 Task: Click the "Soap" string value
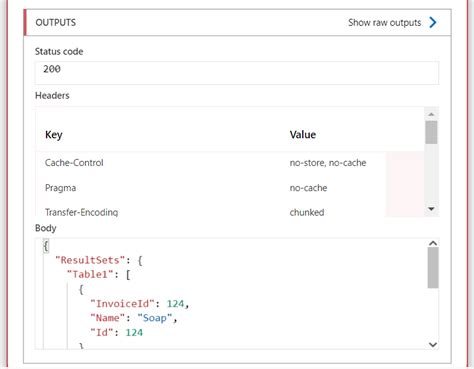tap(155, 318)
